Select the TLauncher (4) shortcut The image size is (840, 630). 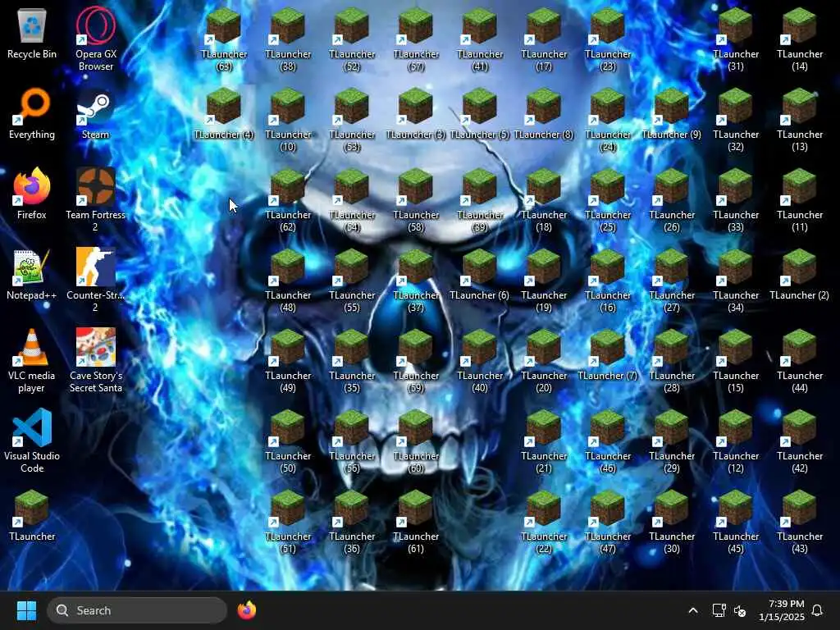223,114
